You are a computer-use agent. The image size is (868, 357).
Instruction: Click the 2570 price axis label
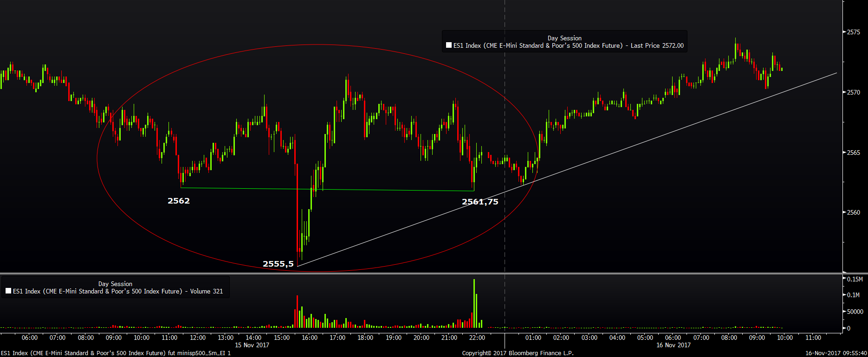(854, 92)
